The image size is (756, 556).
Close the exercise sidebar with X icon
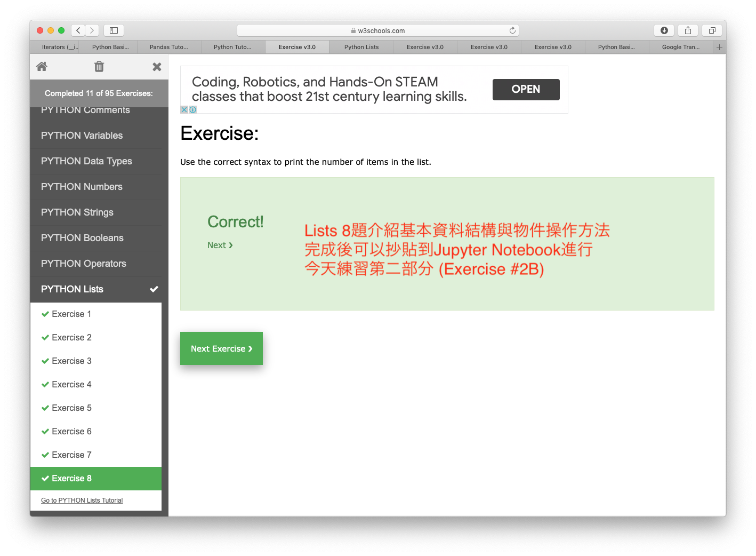[x=157, y=67]
